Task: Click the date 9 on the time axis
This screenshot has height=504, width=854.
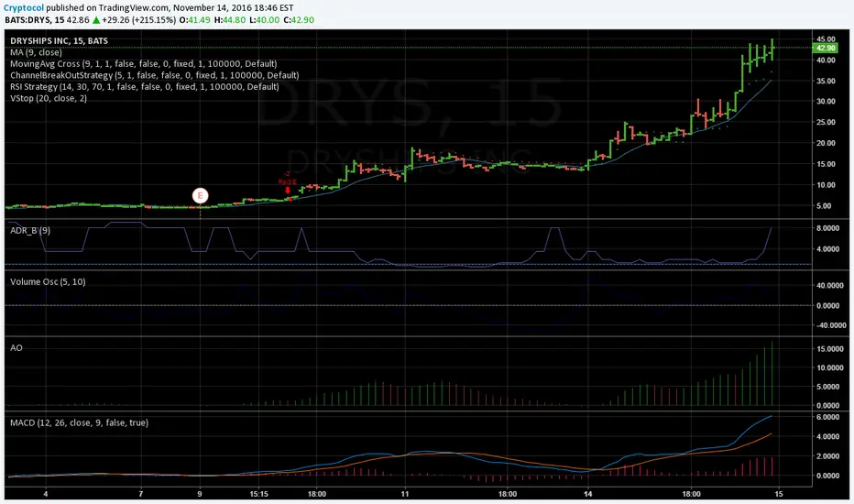Action: (200, 494)
